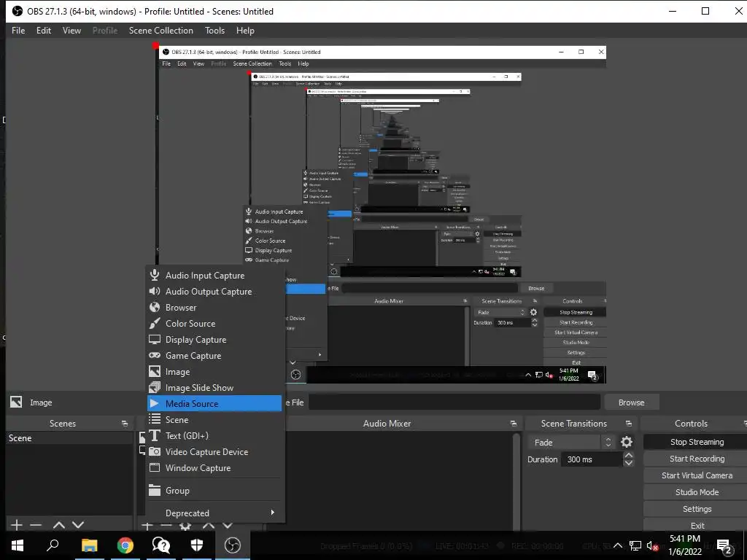
Task: Open Get Help app from taskbar
Action: click(161, 545)
